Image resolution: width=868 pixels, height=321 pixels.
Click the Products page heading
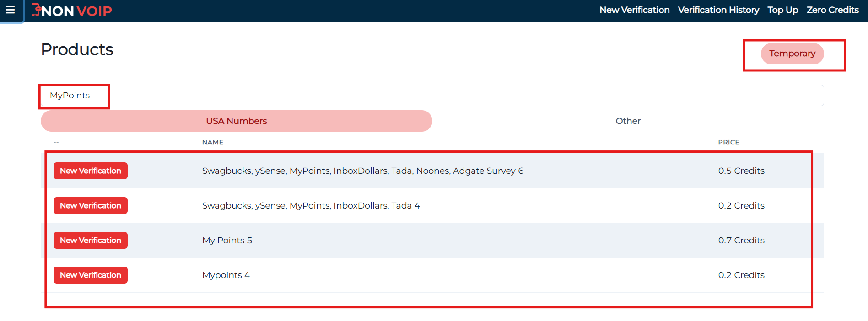(77, 49)
